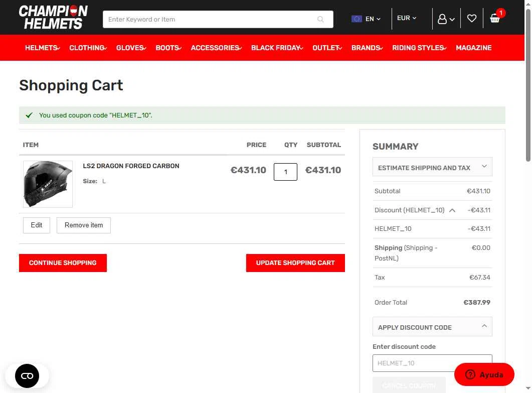This screenshot has height=393, width=532.
Task: Click Continue Shopping
Action: coord(63,263)
